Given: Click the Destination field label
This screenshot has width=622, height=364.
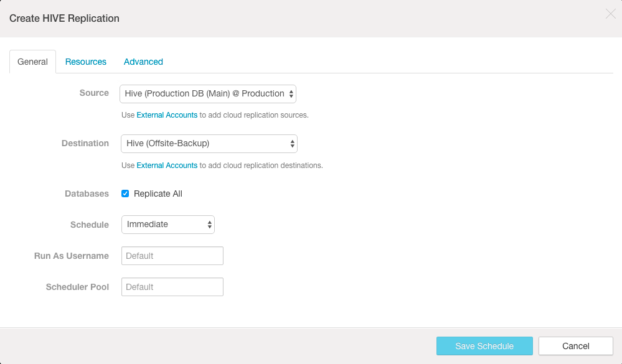Looking at the screenshot, I should tap(85, 143).
